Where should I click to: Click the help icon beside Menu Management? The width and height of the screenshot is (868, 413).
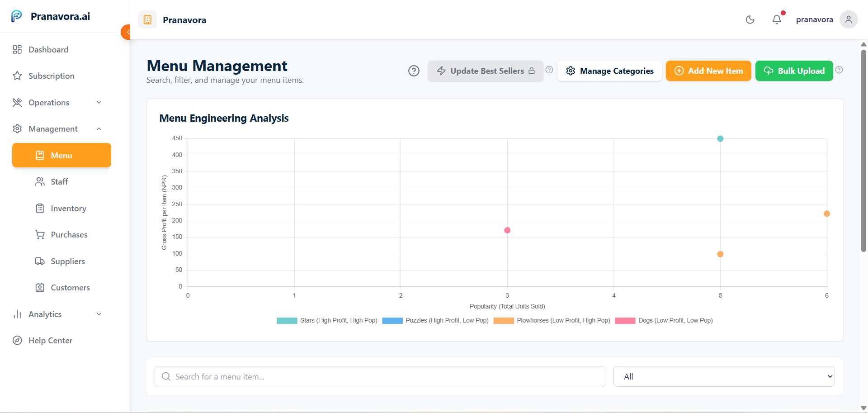(414, 71)
